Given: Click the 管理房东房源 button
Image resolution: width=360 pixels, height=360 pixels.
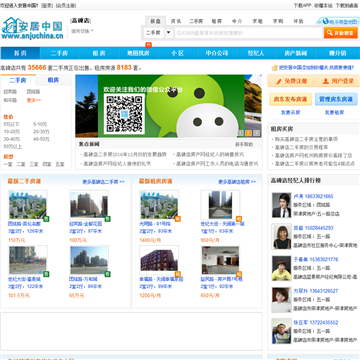Looking at the screenshot, I should coord(336,99).
